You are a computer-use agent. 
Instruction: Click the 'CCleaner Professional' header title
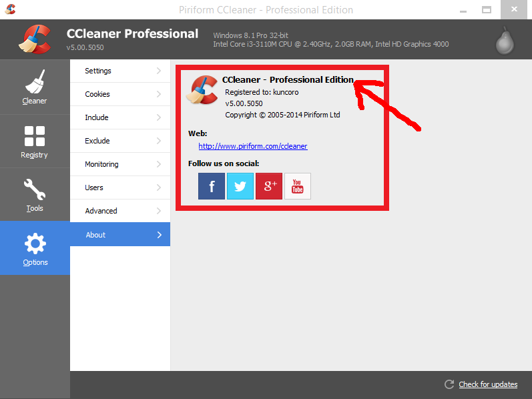tap(132, 33)
